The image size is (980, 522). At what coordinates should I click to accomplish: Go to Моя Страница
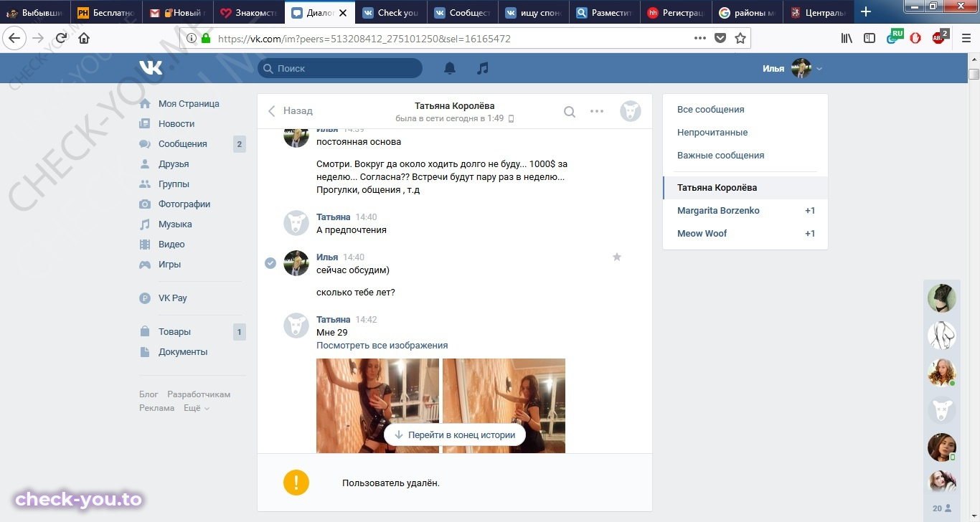coord(189,103)
